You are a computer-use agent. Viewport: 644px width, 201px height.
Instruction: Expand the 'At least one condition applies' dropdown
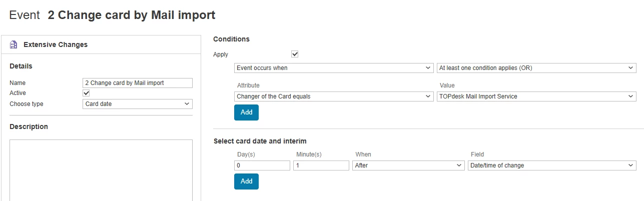pos(536,67)
